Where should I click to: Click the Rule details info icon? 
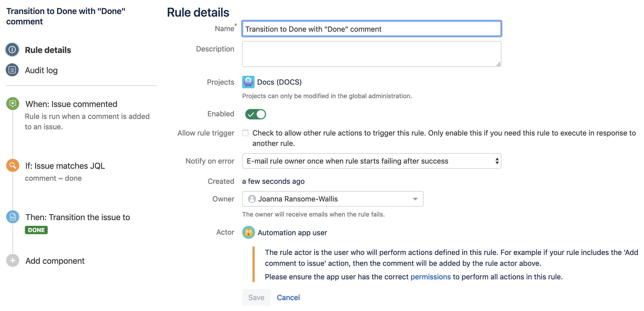click(x=12, y=50)
